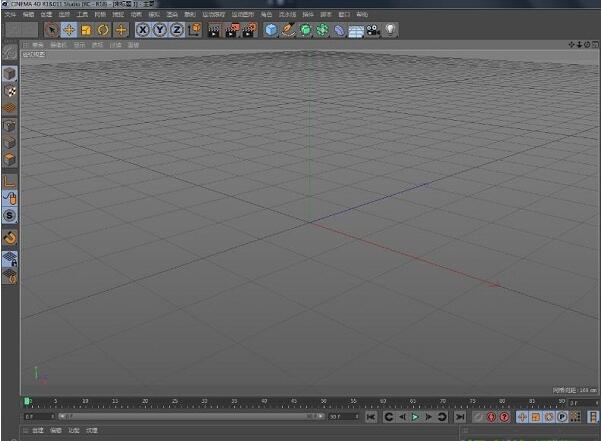Toggle the Y axis lock
Viewport: 602px width, 441px height.
tap(160, 30)
